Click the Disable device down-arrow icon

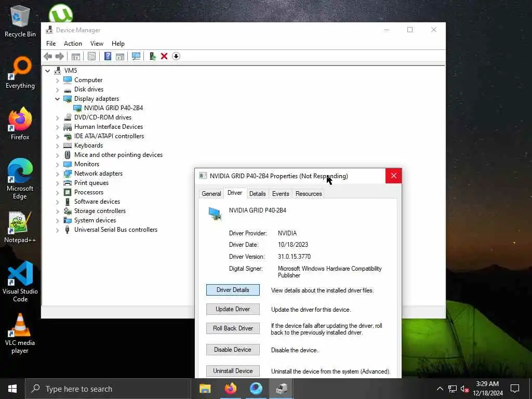tap(176, 56)
